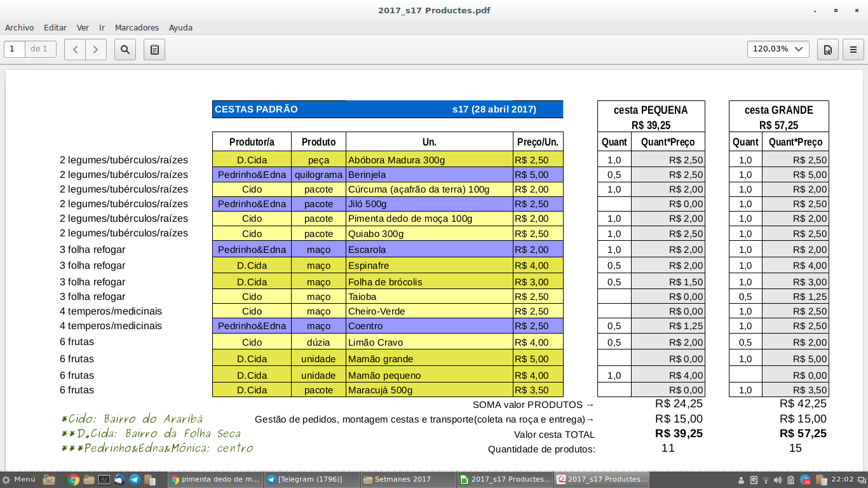The width and height of the screenshot is (868, 488).
Task: Open the Archivo menu
Action: click(x=19, y=28)
